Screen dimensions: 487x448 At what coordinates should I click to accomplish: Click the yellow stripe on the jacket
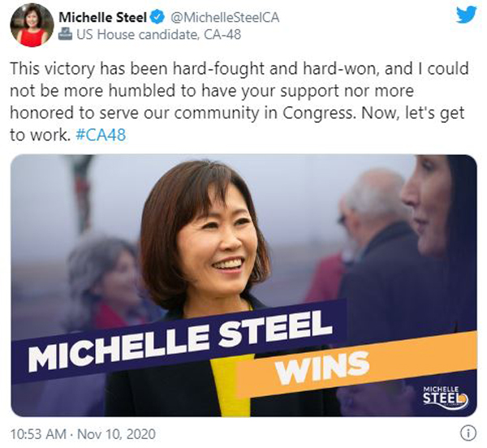(231, 386)
